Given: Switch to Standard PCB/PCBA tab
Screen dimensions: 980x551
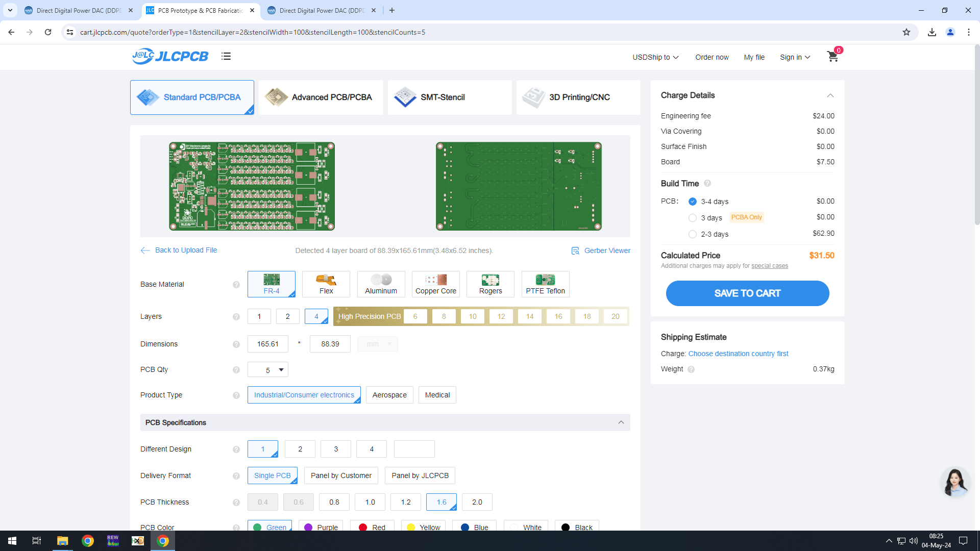Looking at the screenshot, I should [192, 97].
